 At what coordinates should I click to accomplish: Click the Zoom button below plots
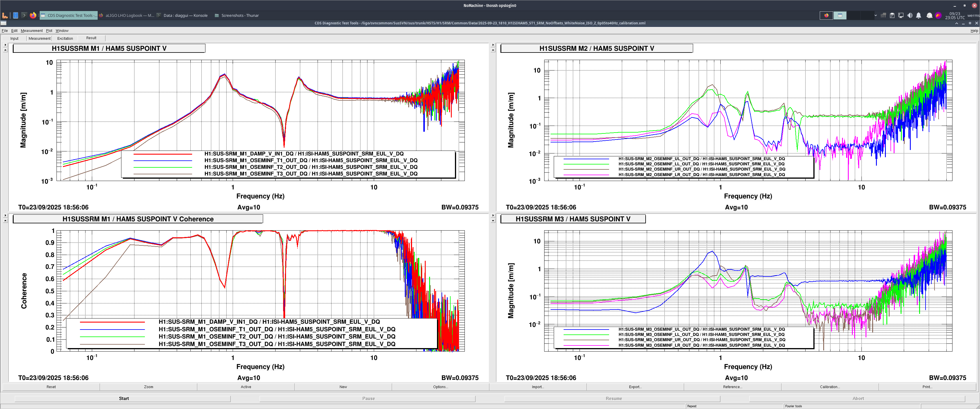tap(148, 387)
